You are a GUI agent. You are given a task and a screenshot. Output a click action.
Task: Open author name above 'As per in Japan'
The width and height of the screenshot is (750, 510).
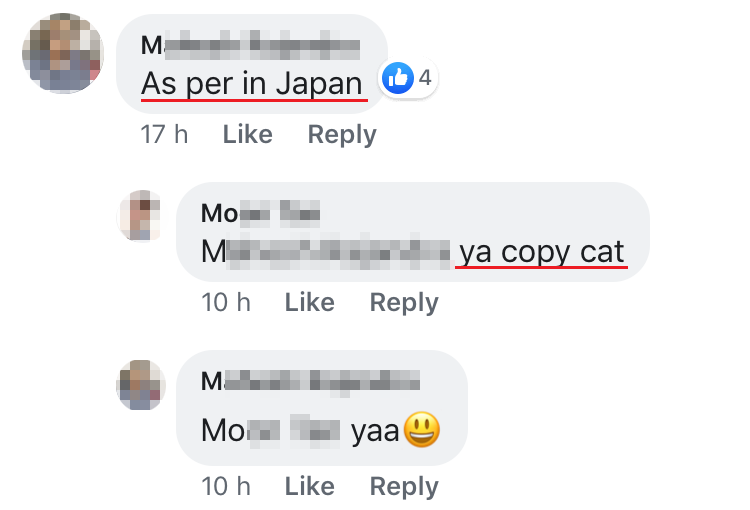point(251,46)
